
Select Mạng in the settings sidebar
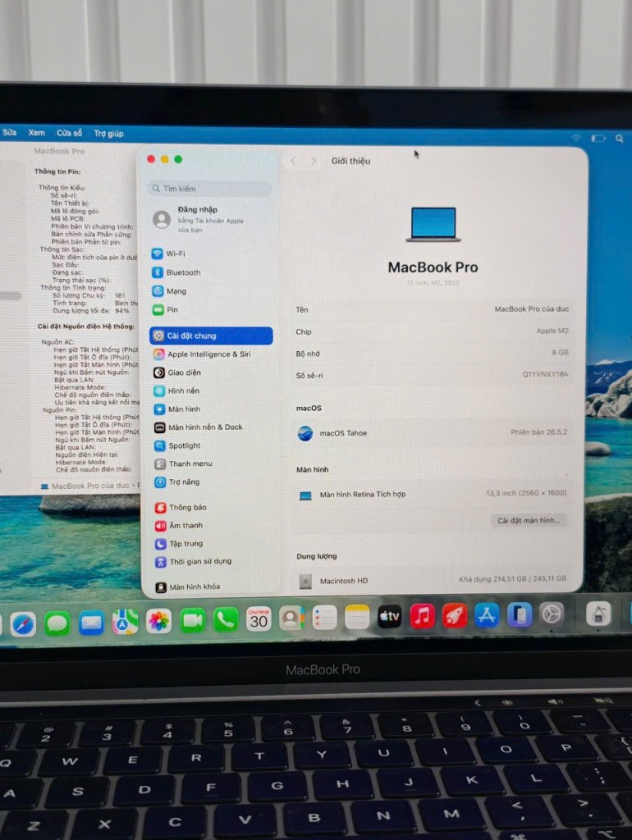tap(169, 291)
